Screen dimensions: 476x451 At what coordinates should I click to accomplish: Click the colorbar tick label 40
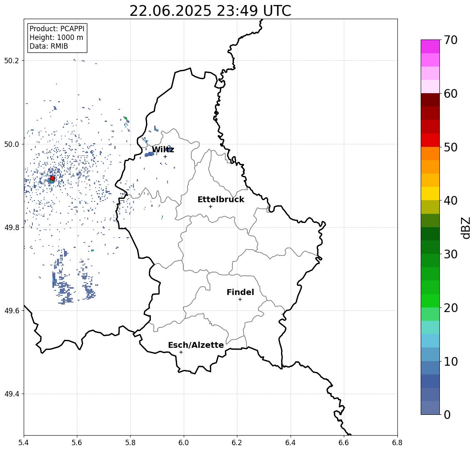[451, 201]
